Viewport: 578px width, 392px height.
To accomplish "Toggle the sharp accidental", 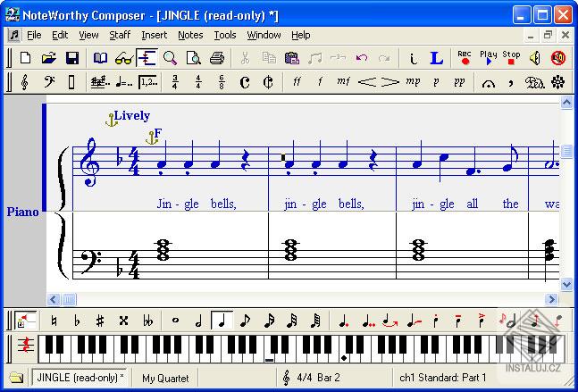I will 100,321.
